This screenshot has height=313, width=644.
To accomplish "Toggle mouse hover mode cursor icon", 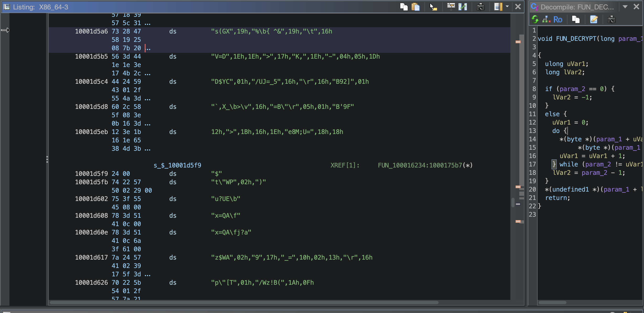I will click(433, 7).
